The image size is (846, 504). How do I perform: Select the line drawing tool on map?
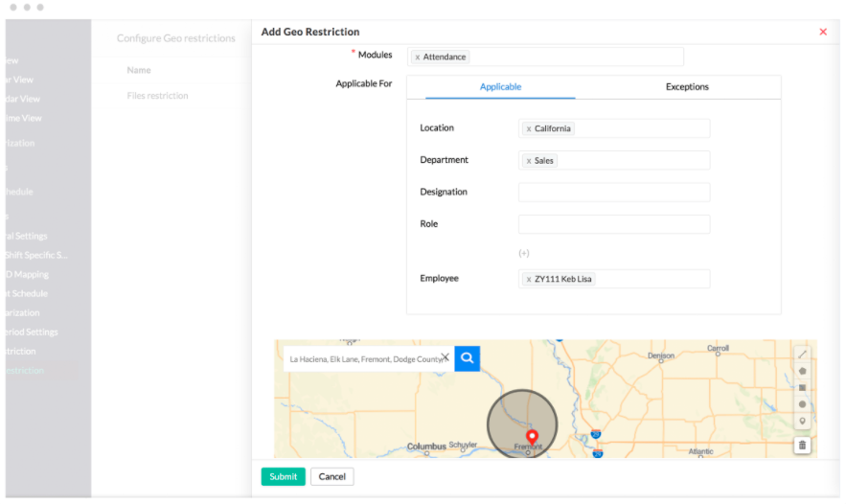802,355
